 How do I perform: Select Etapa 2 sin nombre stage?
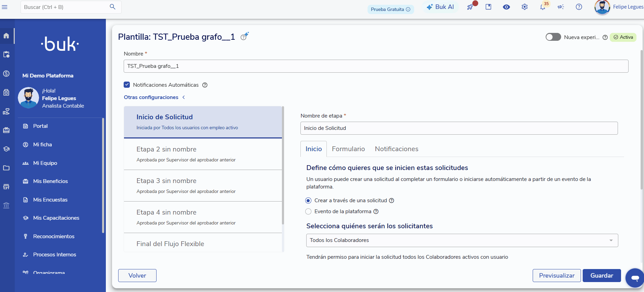pyautogui.click(x=203, y=154)
